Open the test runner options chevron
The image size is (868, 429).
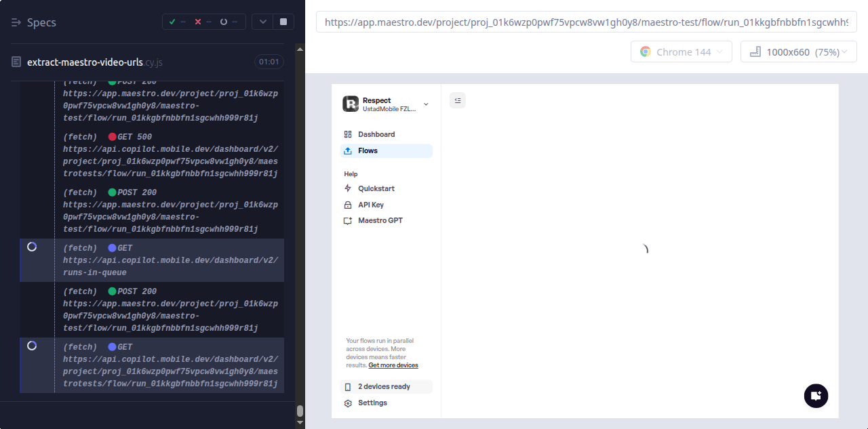coord(262,22)
